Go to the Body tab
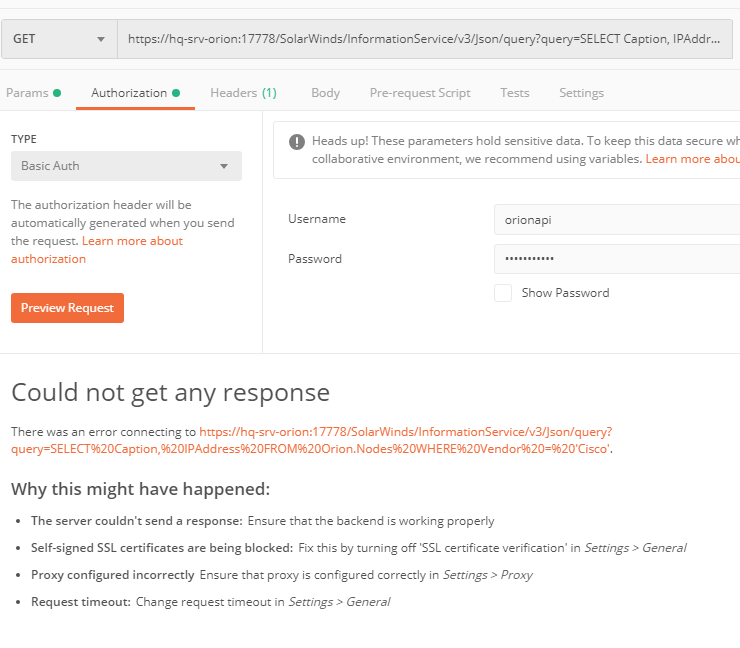 pyautogui.click(x=326, y=93)
